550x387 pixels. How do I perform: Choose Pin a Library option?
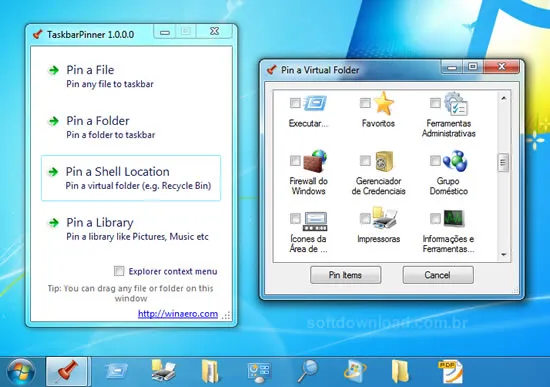tap(131, 229)
